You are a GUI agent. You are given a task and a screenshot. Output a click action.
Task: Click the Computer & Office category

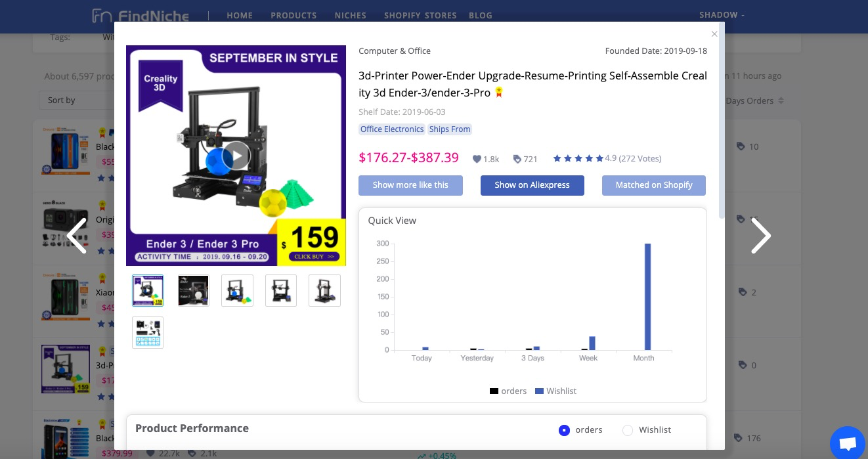click(395, 51)
